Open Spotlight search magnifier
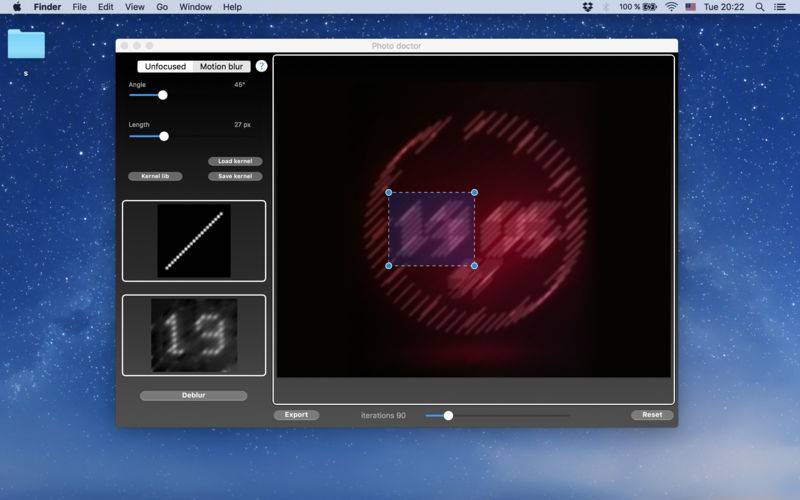This screenshot has width=800, height=500. (x=760, y=7)
